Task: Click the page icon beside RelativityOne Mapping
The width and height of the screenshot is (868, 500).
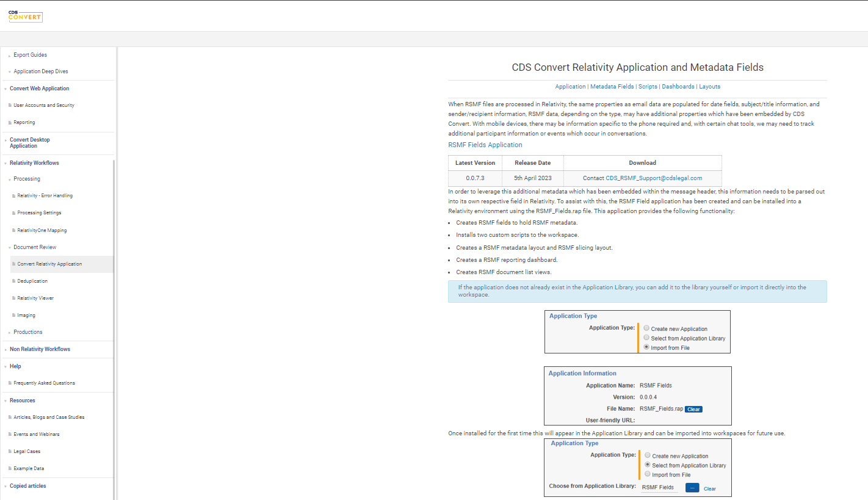Action: (13, 231)
